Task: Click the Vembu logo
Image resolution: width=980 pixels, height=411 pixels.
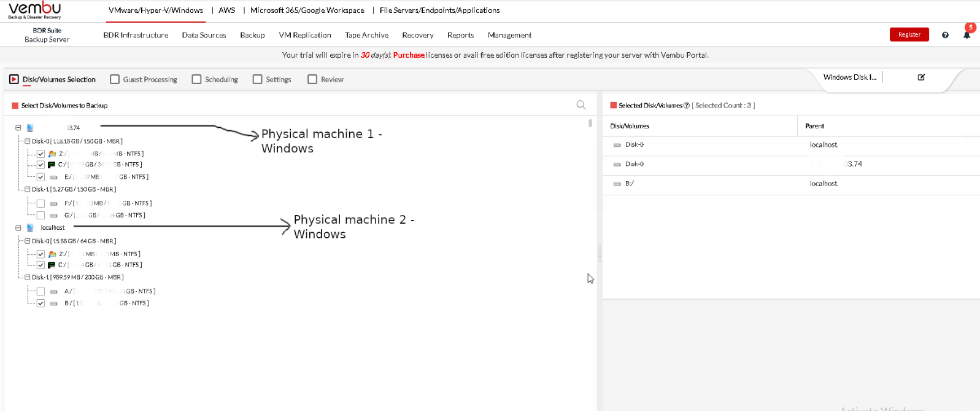Action: (34, 10)
